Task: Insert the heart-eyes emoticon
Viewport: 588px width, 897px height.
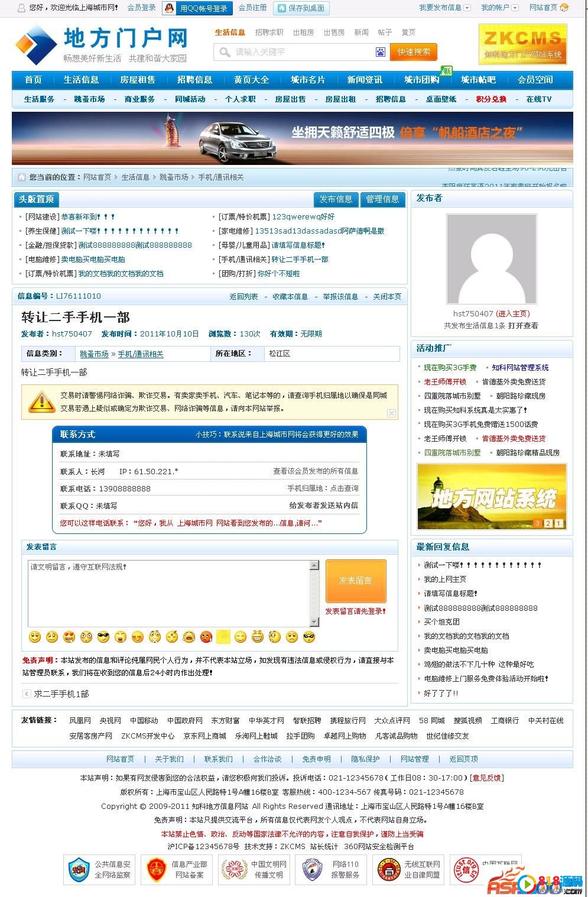Action: coord(69,637)
